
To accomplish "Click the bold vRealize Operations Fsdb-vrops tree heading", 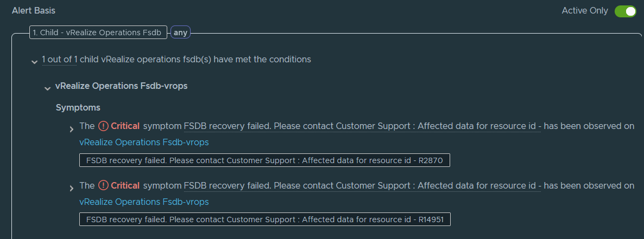I will (x=121, y=86).
